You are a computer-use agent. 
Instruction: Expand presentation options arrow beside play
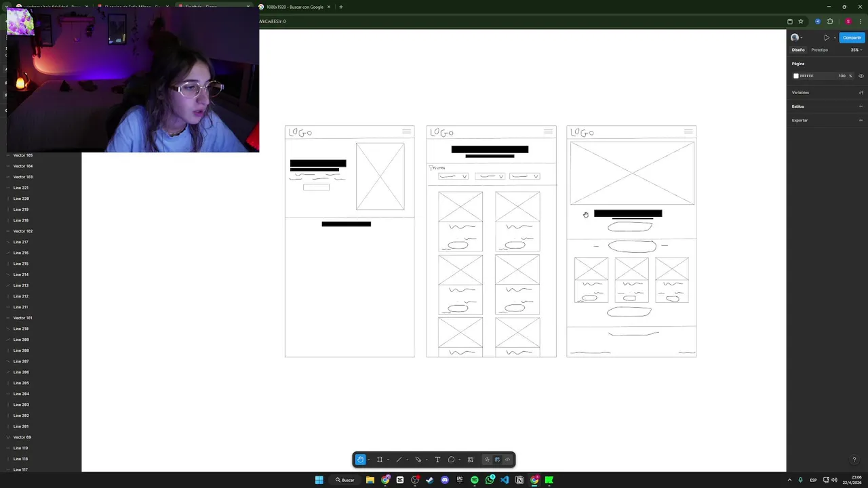(834, 37)
